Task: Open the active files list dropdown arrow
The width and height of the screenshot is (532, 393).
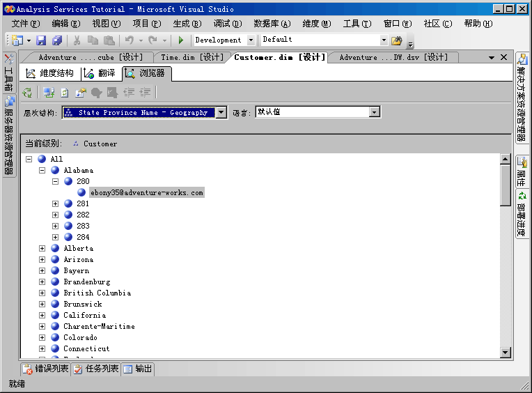Action: tap(492, 58)
